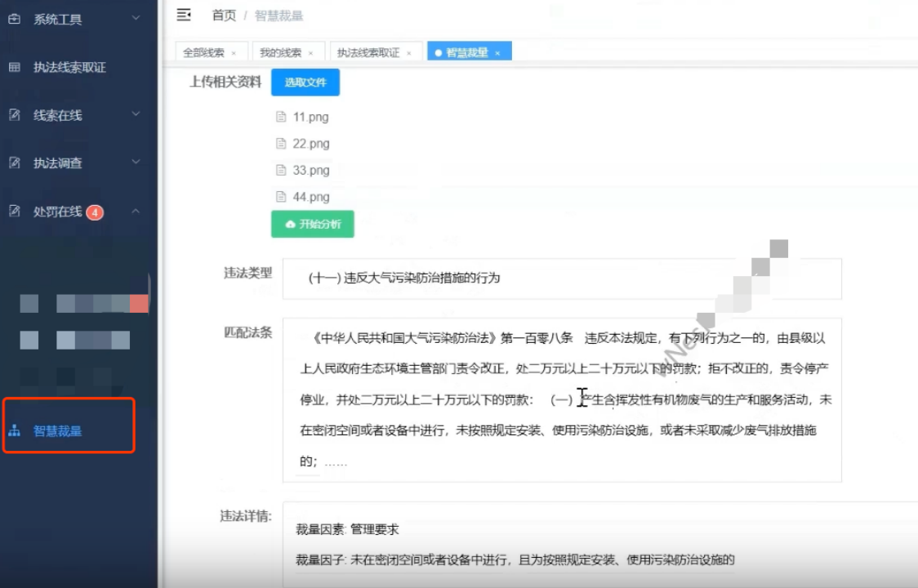Image resolution: width=918 pixels, height=588 pixels.
Task: Click the sidebar collapse hamburger icon
Action: 185,14
